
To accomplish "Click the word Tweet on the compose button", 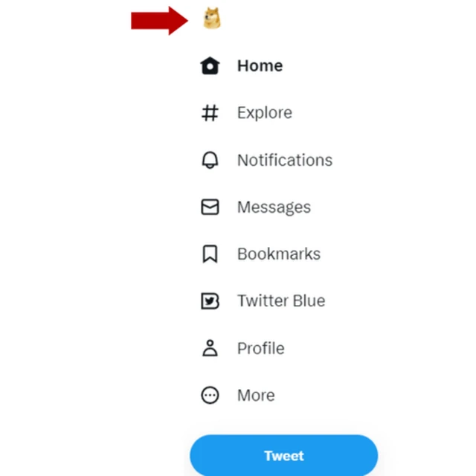I will click(x=283, y=456).
